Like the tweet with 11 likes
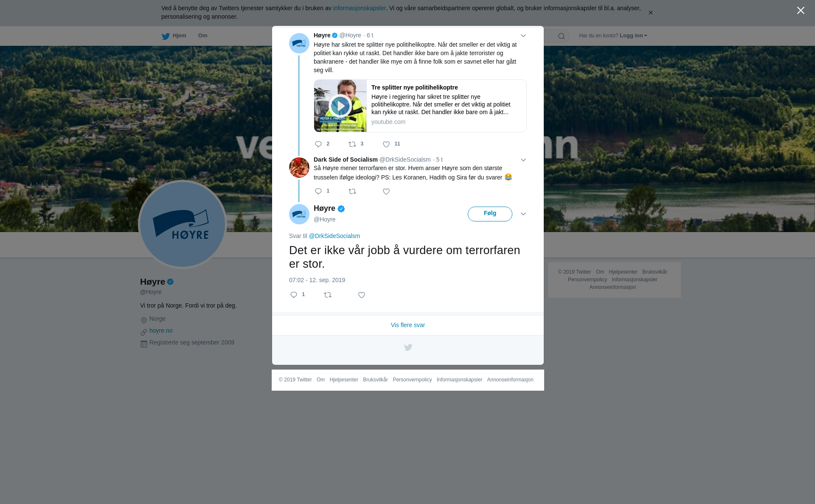Screen dimensions: 815x504 click(x=386, y=144)
